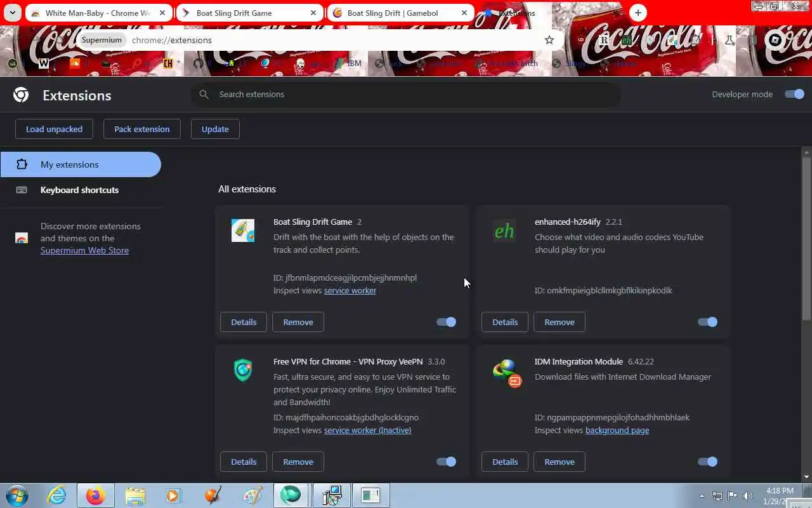This screenshot has height=508, width=812.
Task: Click the Boat Sling Drift Game extension icon
Action: tap(243, 231)
